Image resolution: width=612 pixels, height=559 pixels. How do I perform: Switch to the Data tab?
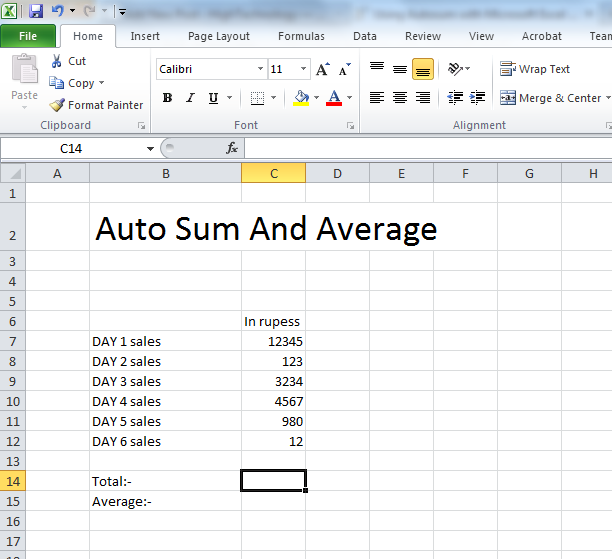coord(365,36)
